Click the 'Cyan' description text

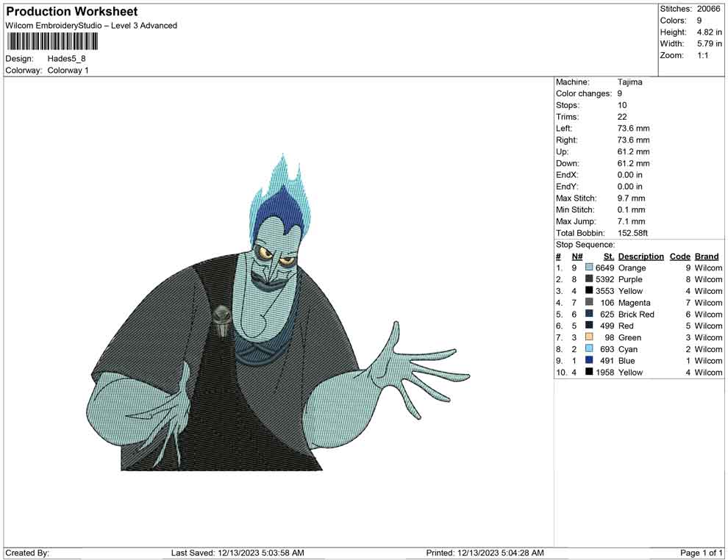pyautogui.click(x=628, y=349)
